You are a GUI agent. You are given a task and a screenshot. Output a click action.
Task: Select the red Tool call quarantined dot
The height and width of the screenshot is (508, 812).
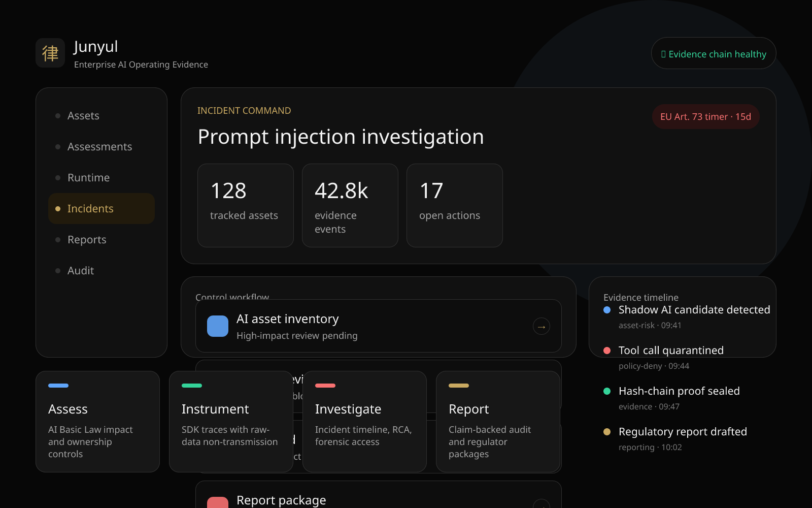click(607, 351)
